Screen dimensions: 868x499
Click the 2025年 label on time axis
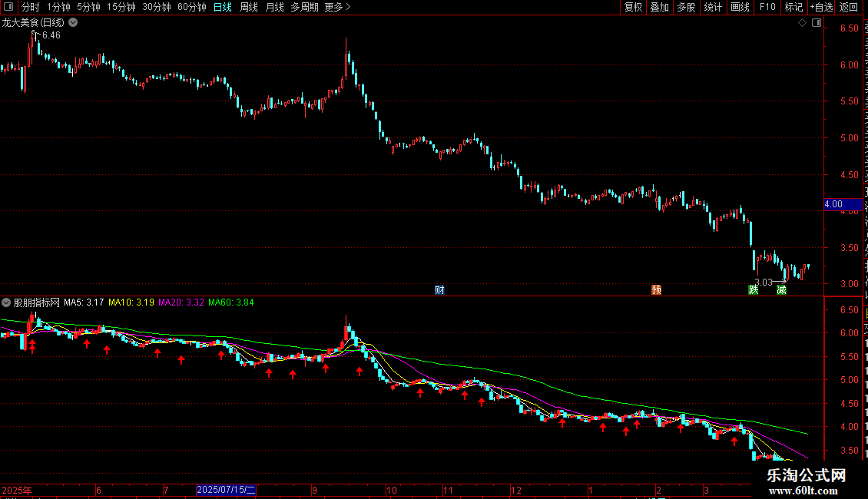tap(17, 490)
